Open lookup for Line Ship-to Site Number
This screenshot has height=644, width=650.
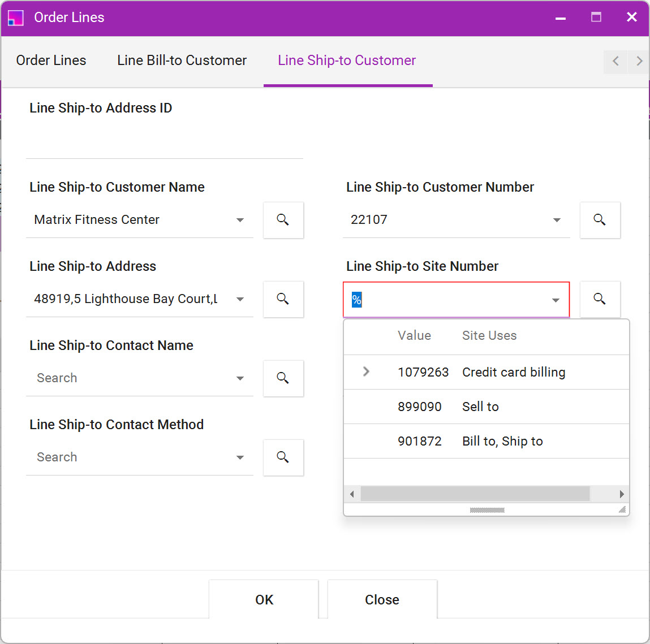[x=600, y=299]
